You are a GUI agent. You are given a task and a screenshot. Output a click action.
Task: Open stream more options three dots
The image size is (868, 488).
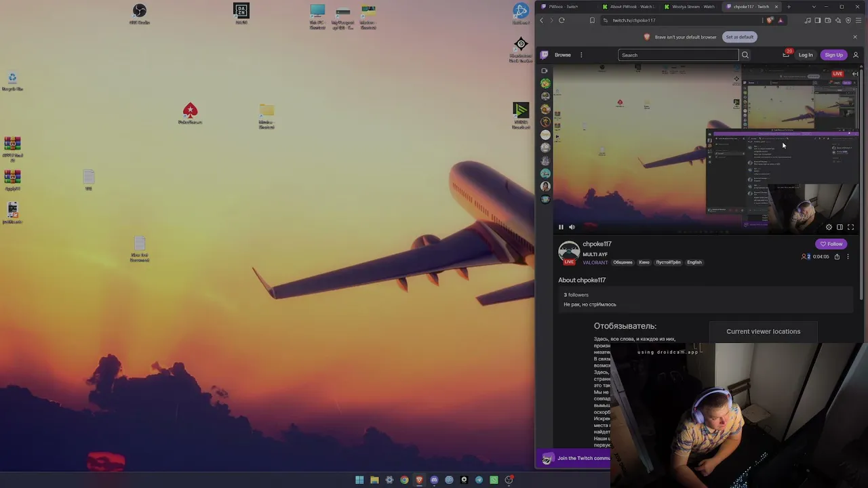(x=848, y=257)
